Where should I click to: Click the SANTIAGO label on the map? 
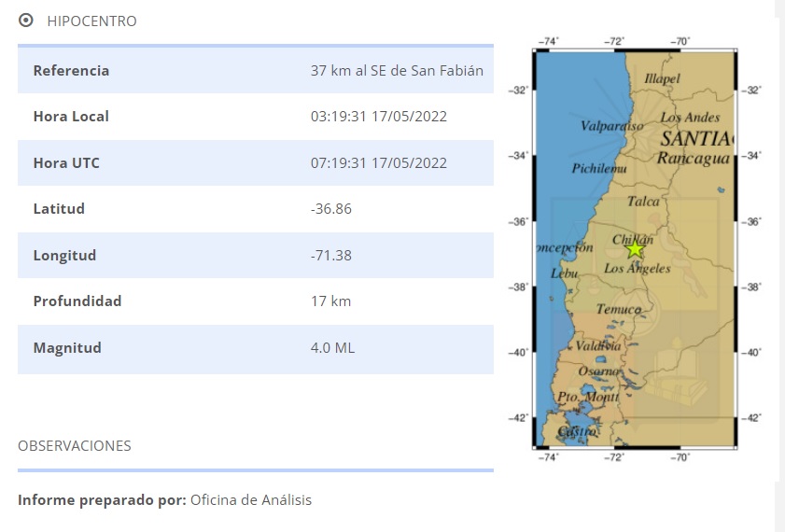point(697,139)
